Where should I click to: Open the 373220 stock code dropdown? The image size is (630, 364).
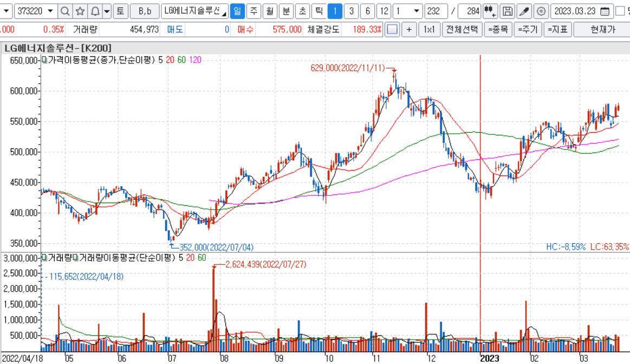point(50,11)
